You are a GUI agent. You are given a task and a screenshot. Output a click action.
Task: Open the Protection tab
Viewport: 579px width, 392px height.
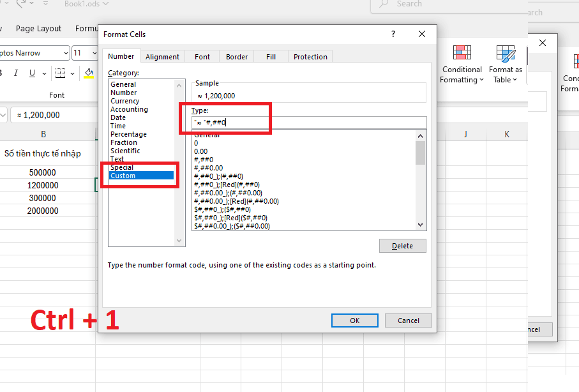click(x=310, y=57)
